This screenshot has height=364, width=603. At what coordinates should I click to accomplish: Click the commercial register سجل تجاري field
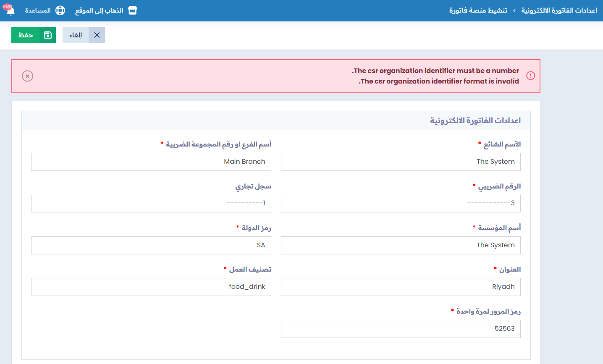[151, 203]
